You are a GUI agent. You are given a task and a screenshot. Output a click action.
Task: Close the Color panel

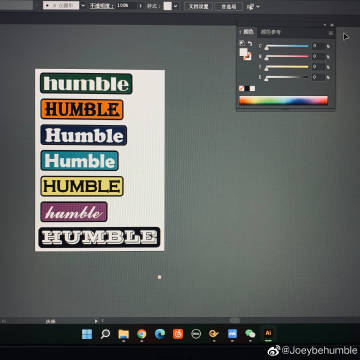(332, 25)
